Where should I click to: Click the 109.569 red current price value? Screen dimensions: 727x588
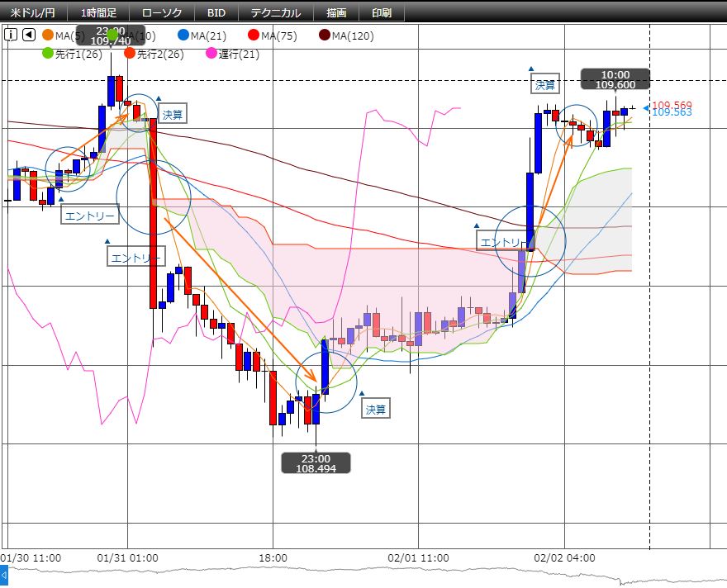(x=672, y=105)
